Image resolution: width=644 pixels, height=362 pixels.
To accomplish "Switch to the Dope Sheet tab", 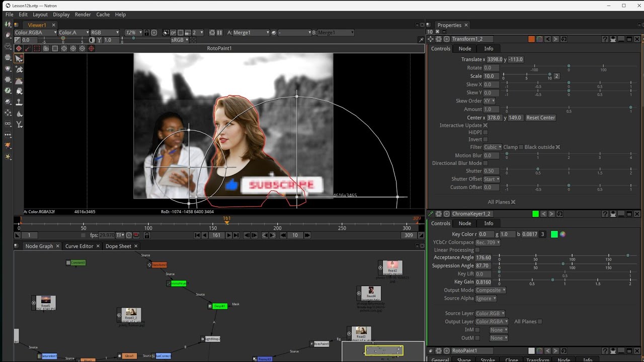I will coord(118,246).
